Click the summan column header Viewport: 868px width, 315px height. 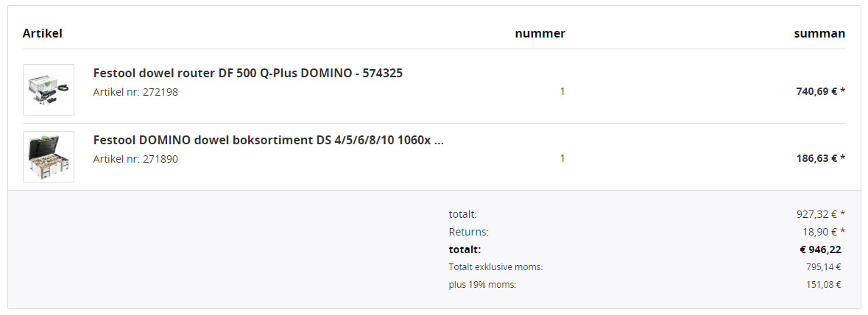[x=819, y=33]
